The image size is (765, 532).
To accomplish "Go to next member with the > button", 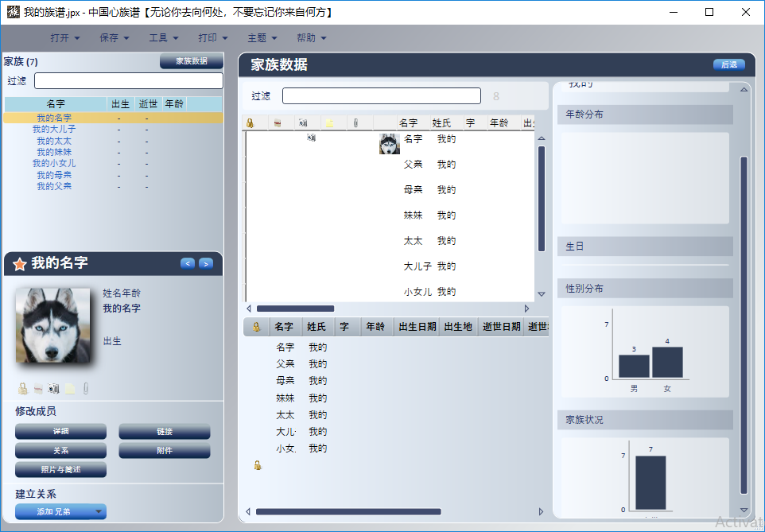I will point(206,263).
